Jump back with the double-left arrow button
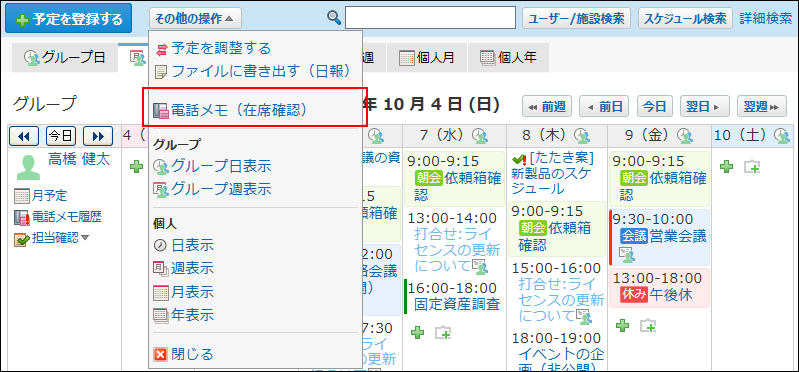 (x=24, y=136)
